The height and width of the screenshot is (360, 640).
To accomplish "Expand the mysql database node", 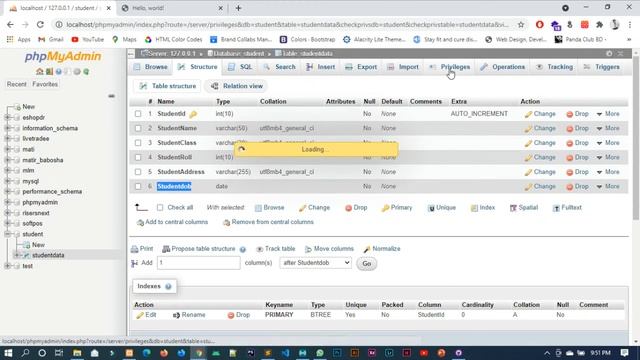I will (x=7, y=181).
